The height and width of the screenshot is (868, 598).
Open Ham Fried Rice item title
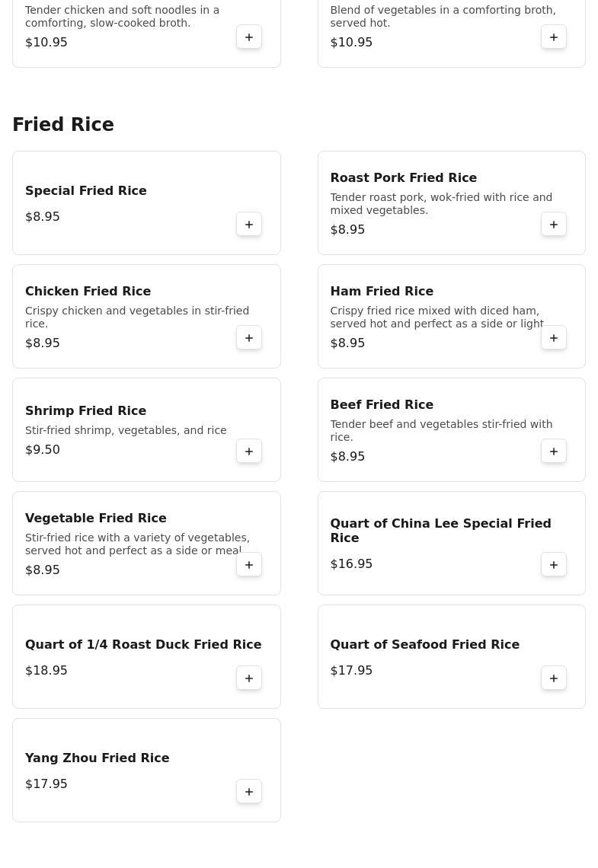(381, 292)
